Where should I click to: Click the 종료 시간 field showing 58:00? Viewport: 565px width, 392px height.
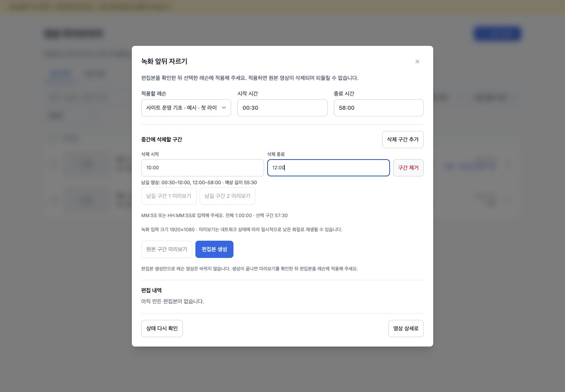pos(379,108)
